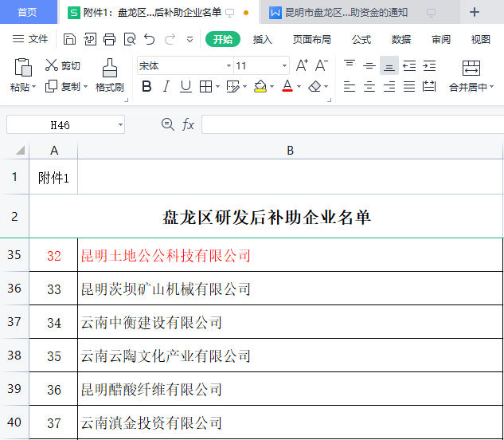The height and width of the screenshot is (440, 504).
Task: Select cell 昆明土地公公科技有限公司
Action: pyautogui.click(x=291, y=255)
